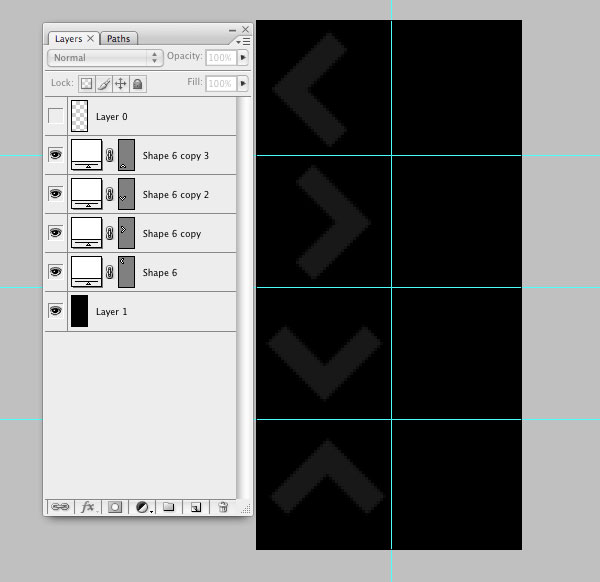Click Layer 0 transparent thumbnail
Screen dimensions: 600x582
(80, 116)
